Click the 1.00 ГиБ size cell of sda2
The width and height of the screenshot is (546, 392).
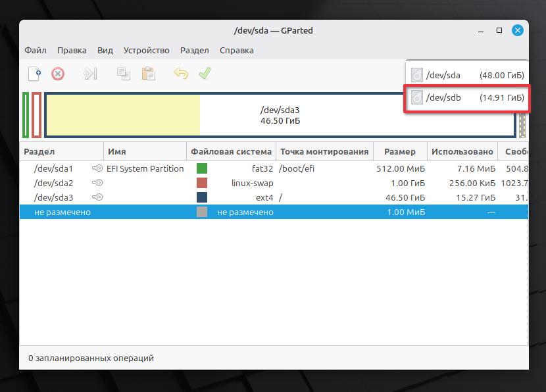408,183
